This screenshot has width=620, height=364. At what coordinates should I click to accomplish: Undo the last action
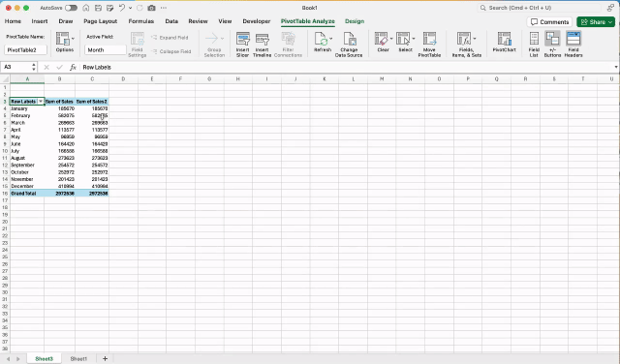point(122,8)
